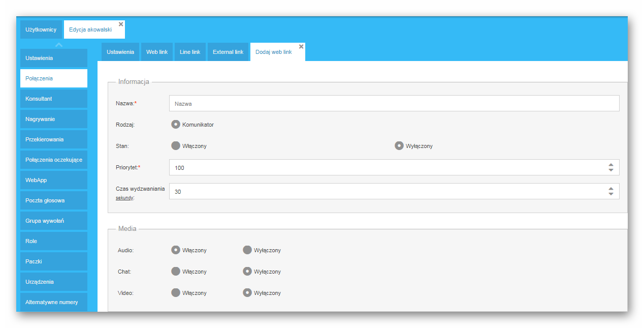This screenshot has height=328, width=644.
Task: Open the Web link tab
Action: (157, 52)
